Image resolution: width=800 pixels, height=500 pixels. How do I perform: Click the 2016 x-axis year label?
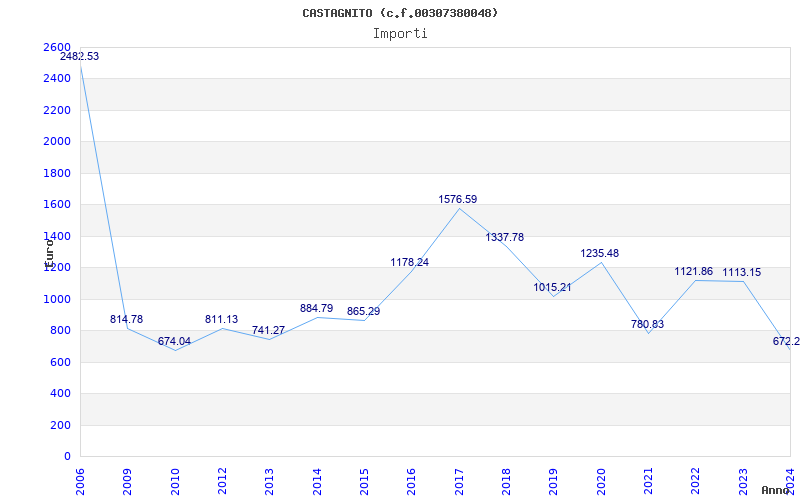(x=412, y=481)
